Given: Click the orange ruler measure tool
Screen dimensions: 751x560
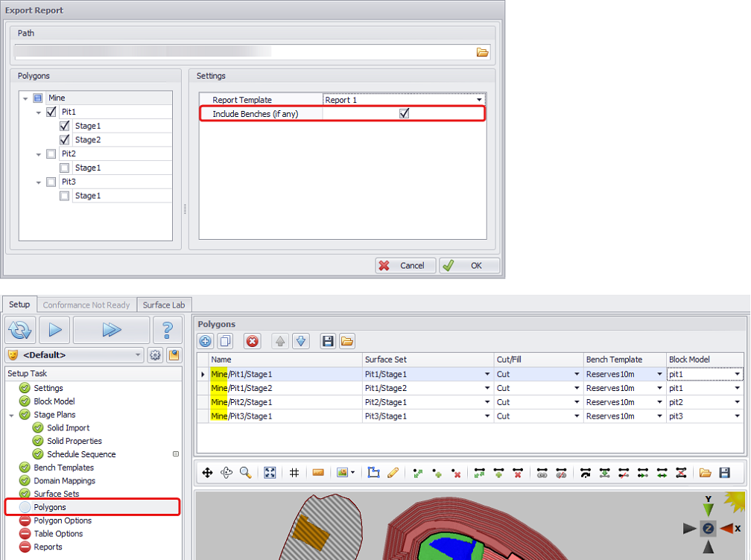Looking at the screenshot, I should (x=318, y=473).
